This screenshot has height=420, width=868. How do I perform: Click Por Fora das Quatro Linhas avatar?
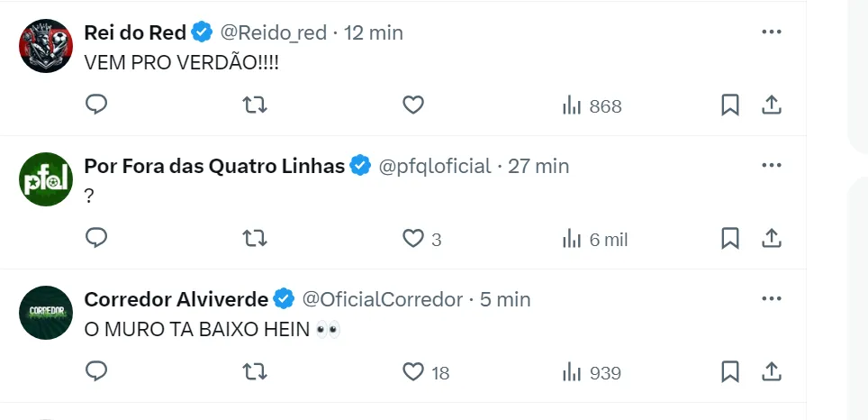[x=45, y=179]
